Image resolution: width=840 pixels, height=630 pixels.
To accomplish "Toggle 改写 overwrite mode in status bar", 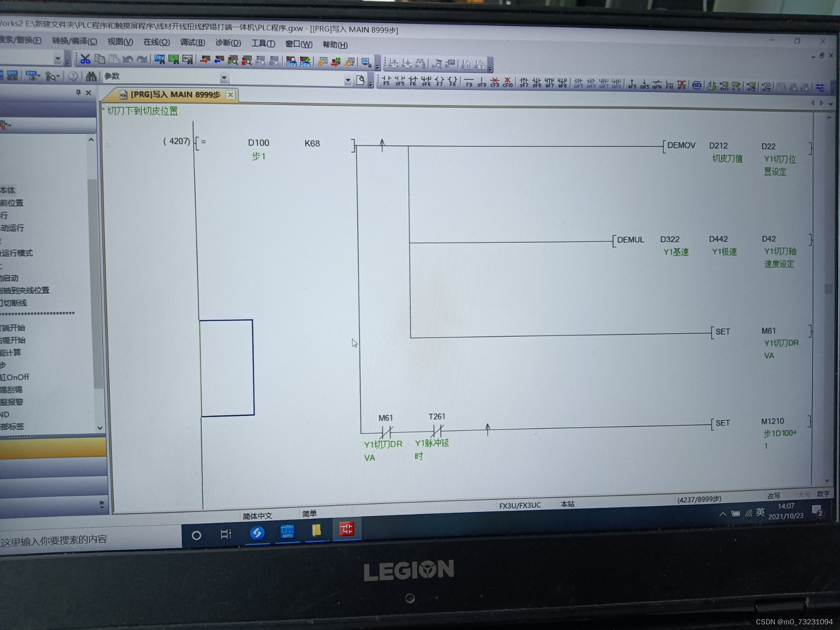I will pos(773,495).
